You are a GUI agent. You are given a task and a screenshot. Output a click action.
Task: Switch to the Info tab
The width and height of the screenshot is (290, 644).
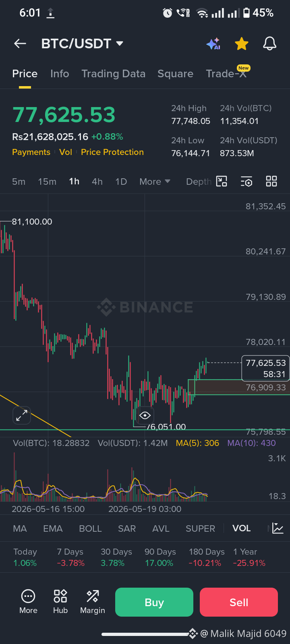(x=60, y=74)
